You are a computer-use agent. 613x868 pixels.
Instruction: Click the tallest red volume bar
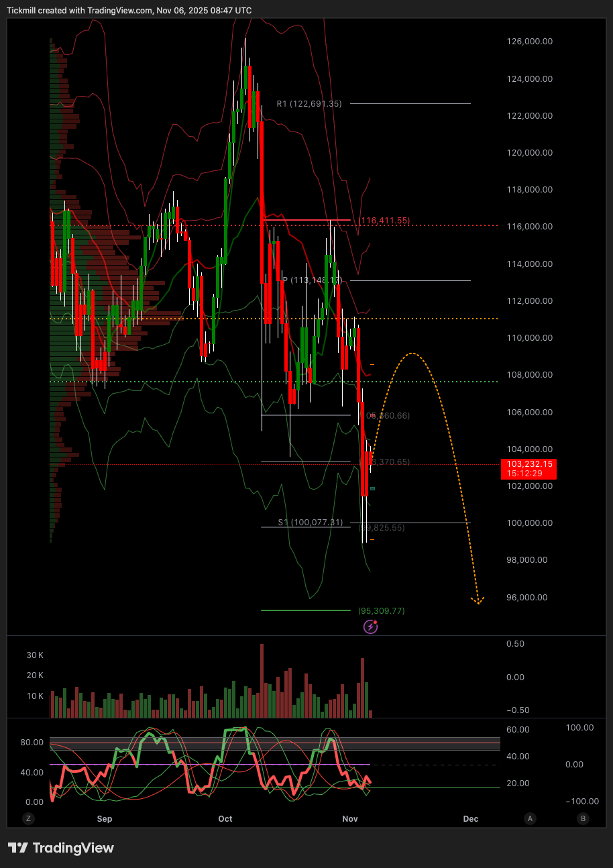(x=262, y=681)
